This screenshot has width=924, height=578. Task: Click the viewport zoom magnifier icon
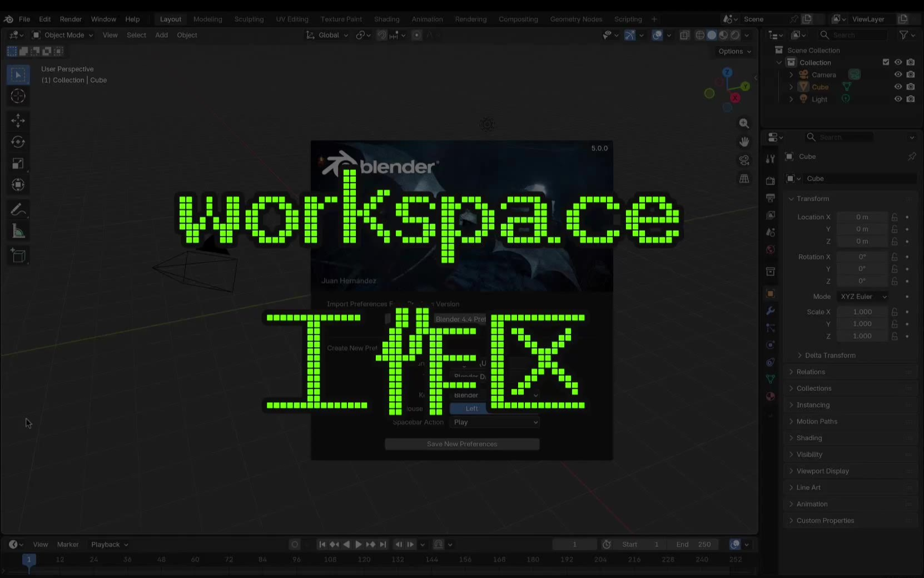click(x=744, y=123)
